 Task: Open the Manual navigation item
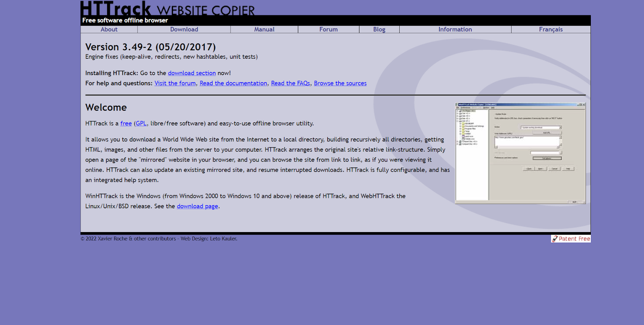pyautogui.click(x=264, y=29)
